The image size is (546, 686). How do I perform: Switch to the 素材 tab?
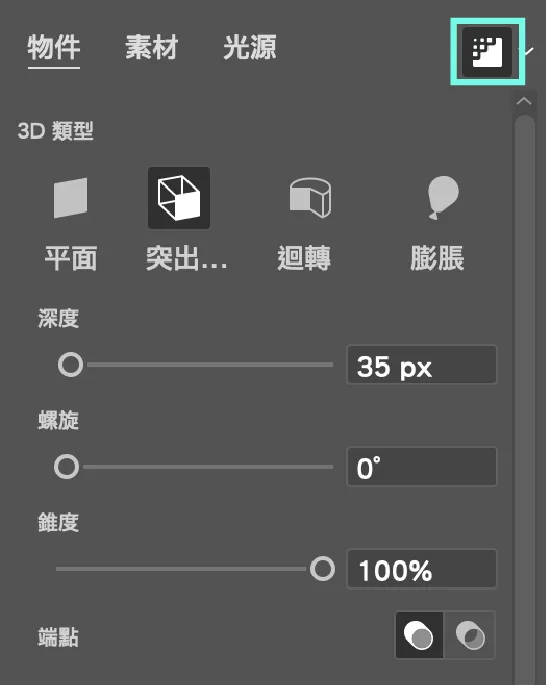pyautogui.click(x=152, y=47)
